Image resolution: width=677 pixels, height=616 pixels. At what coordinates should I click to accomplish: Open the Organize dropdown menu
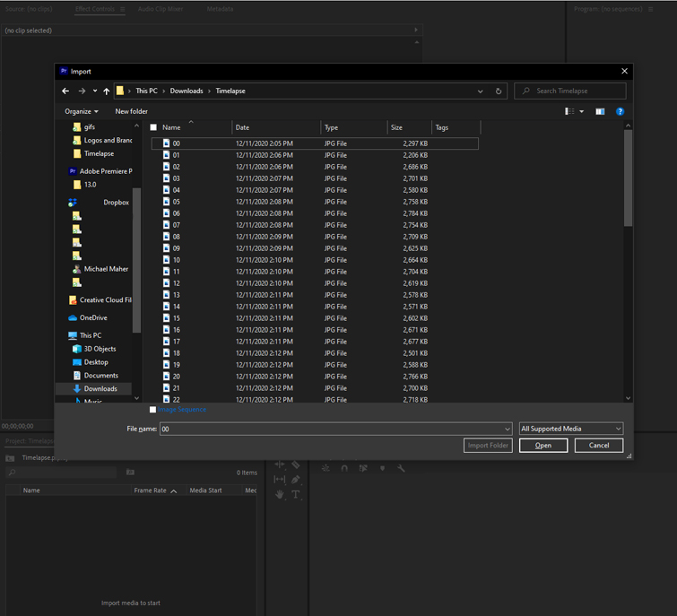coord(81,112)
